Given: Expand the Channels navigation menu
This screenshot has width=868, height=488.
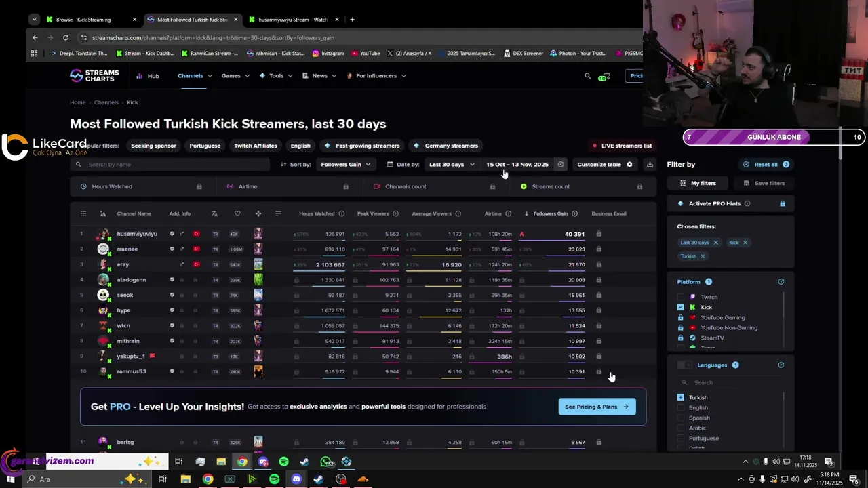Looking at the screenshot, I should (x=195, y=75).
